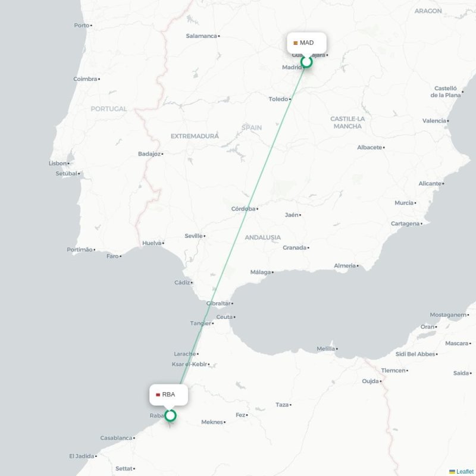The width and height of the screenshot is (476, 476).
Task: Click the RBA popup label
Action: (x=168, y=394)
